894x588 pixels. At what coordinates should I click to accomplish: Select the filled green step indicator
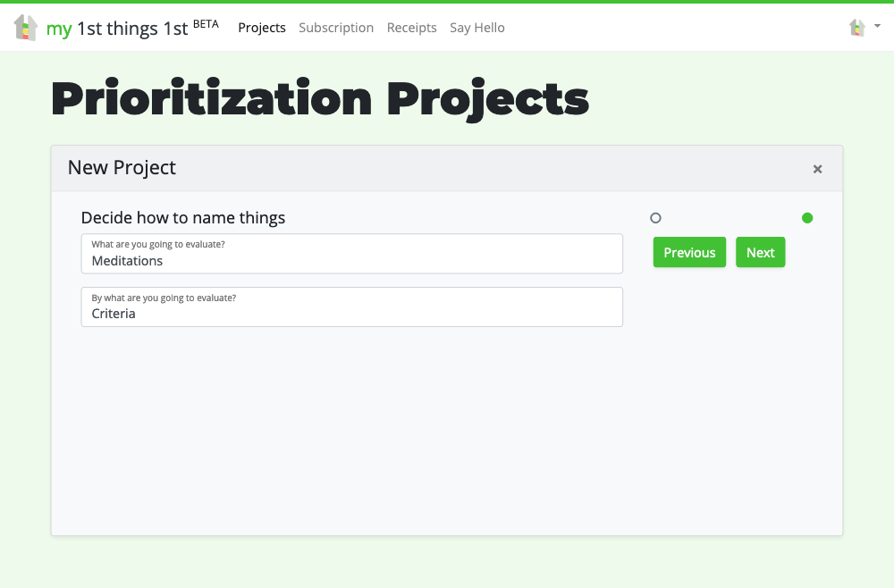point(806,218)
